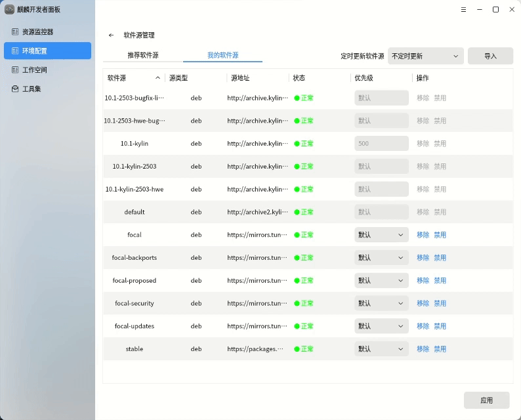Click the 导入 import button
521x420 pixels.
[490, 56]
